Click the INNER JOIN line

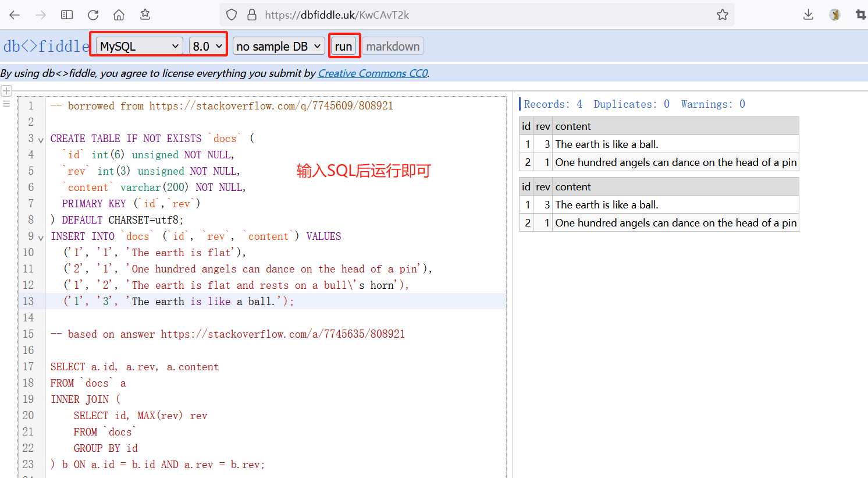point(86,399)
